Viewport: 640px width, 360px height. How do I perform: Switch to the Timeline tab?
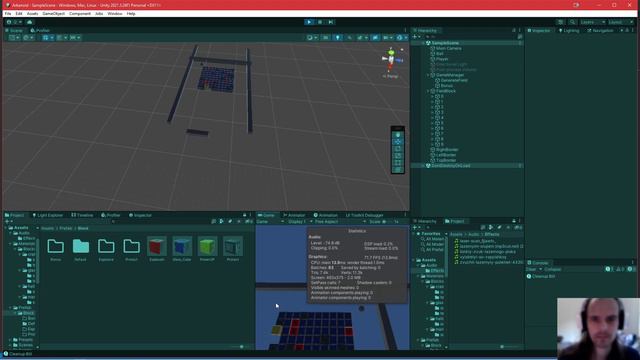click(x=82, y=215)
